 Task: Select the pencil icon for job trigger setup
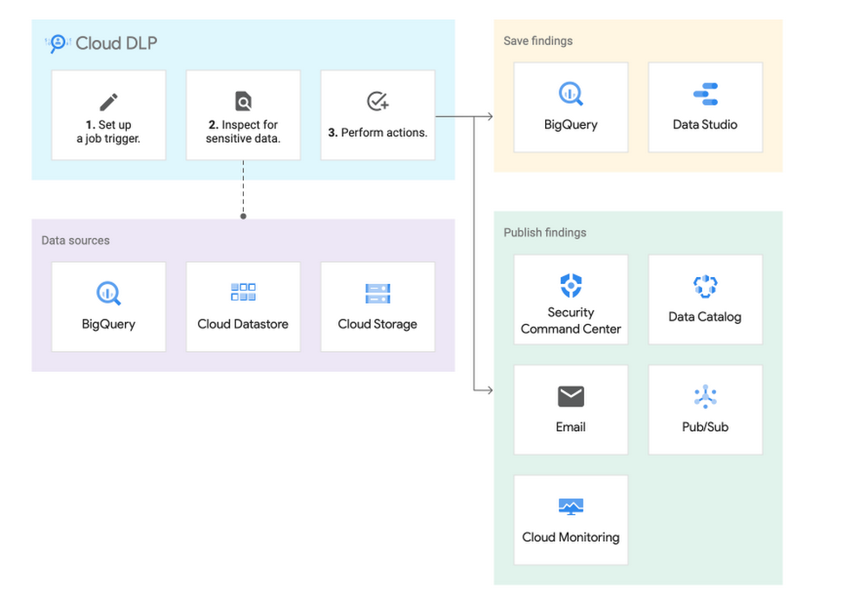(108, 102)
